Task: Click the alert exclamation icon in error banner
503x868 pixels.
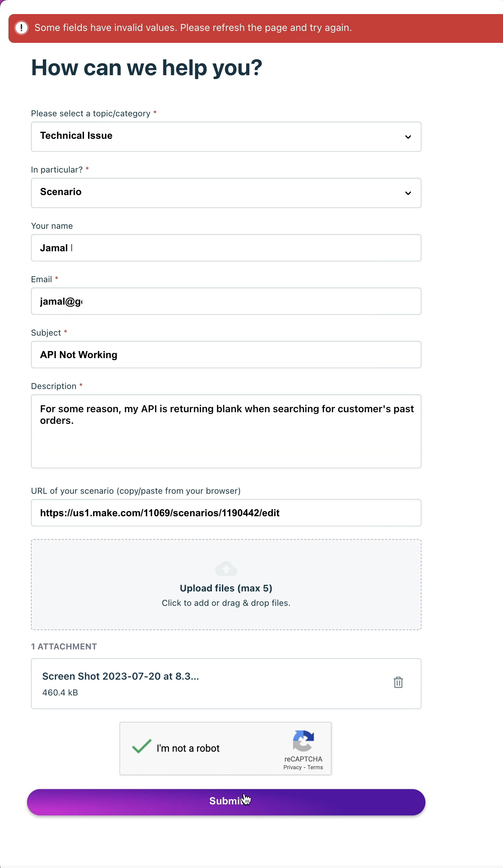Action: click(x=21, y=28)
